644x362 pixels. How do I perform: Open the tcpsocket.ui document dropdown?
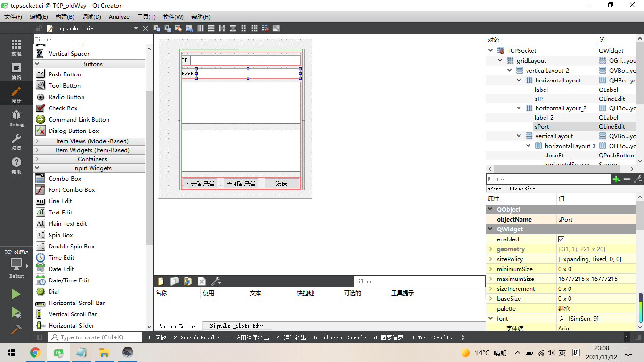136,28
